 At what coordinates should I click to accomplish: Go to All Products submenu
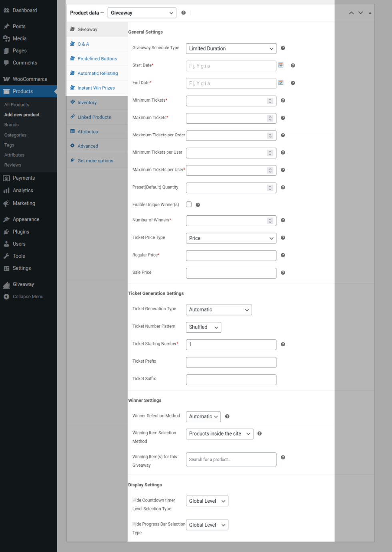(17, 105)
